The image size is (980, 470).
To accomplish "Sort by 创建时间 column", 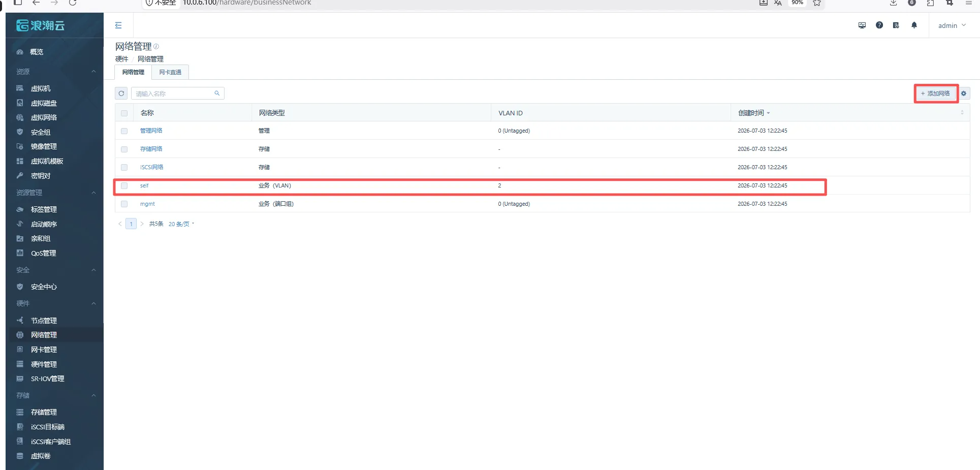I will pos(754,113).
